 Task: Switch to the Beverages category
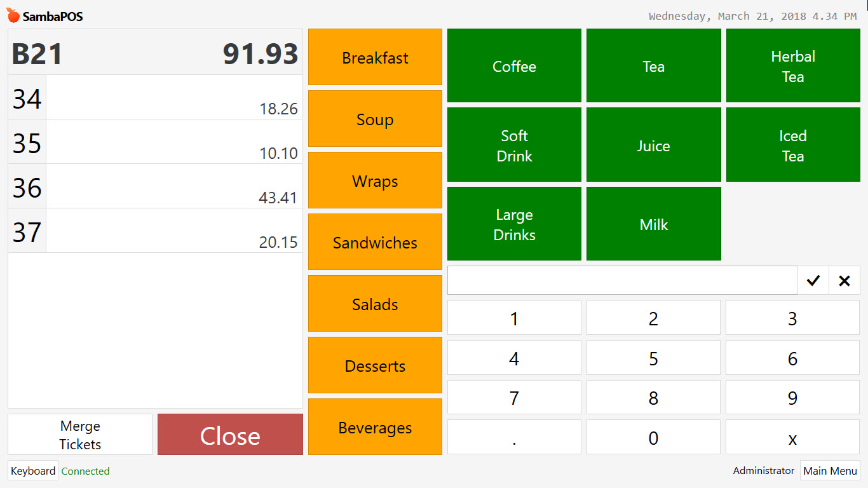(374, 427)
